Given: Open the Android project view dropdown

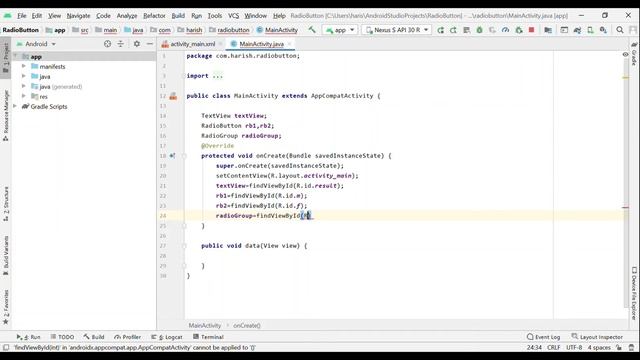Looking at the screenshot, I should point(36,44).
